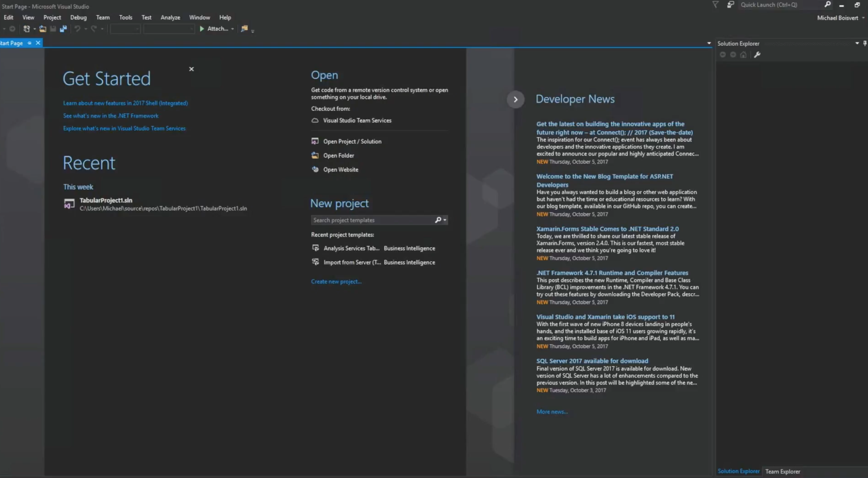This screenshot has height=478, width=868.
Task: Click the Open Folder icon
Action: coord(315,155)
